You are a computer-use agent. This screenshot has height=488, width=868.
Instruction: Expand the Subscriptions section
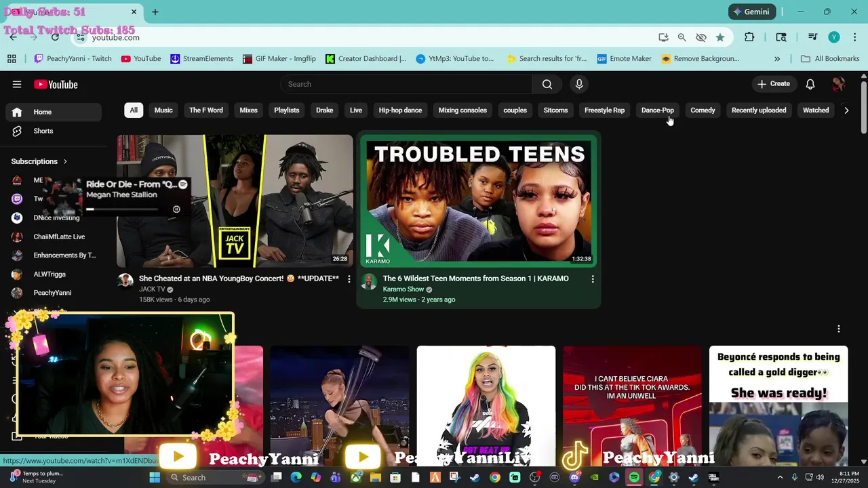pos(39,161)
